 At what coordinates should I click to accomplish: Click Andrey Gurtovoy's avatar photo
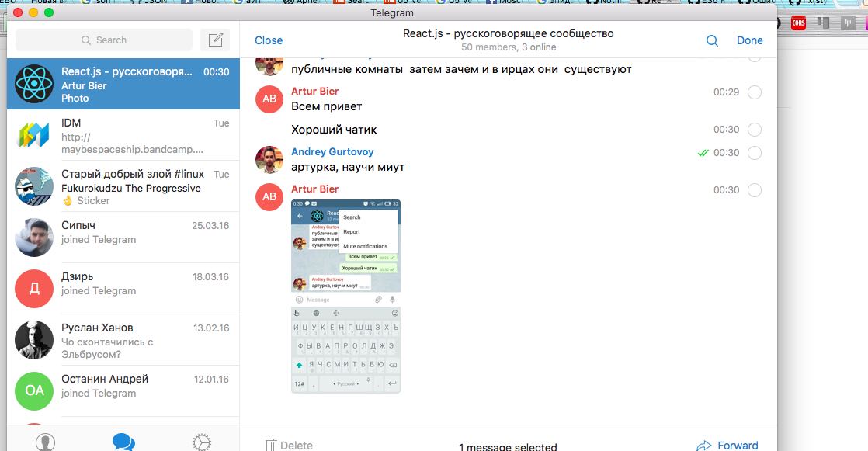pyautogui.click(x=269, y=160)
